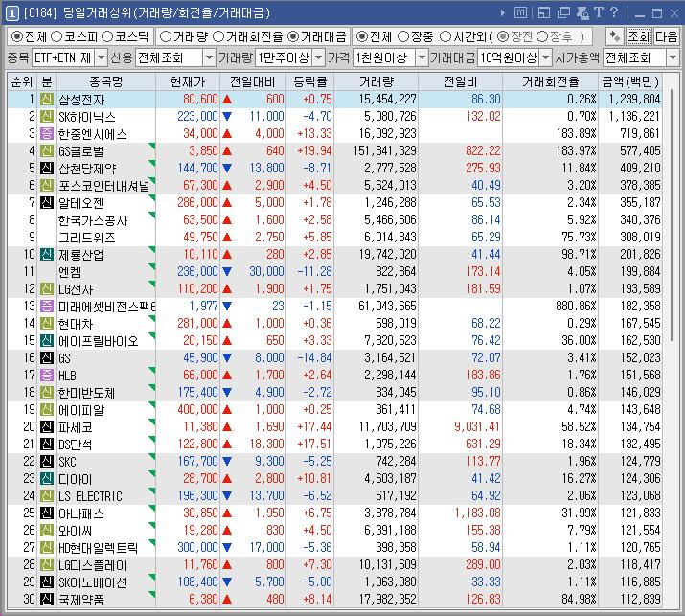The width and height of the screenshot is (685, 616).
Task: Click the 한국가스공사 row name
Action: [93, 220]
